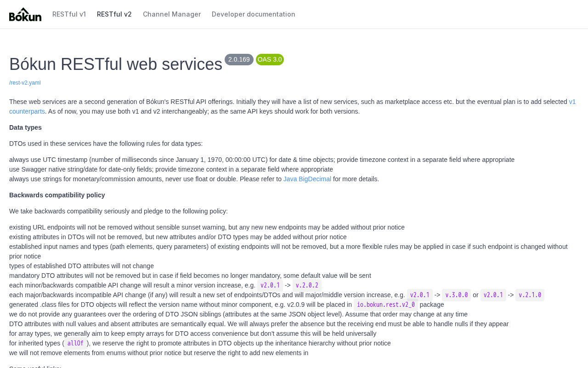Click the v.2.1.0 code label
Image resolution: width=588 pixels, height=368 pixels.
coord(530,295)
